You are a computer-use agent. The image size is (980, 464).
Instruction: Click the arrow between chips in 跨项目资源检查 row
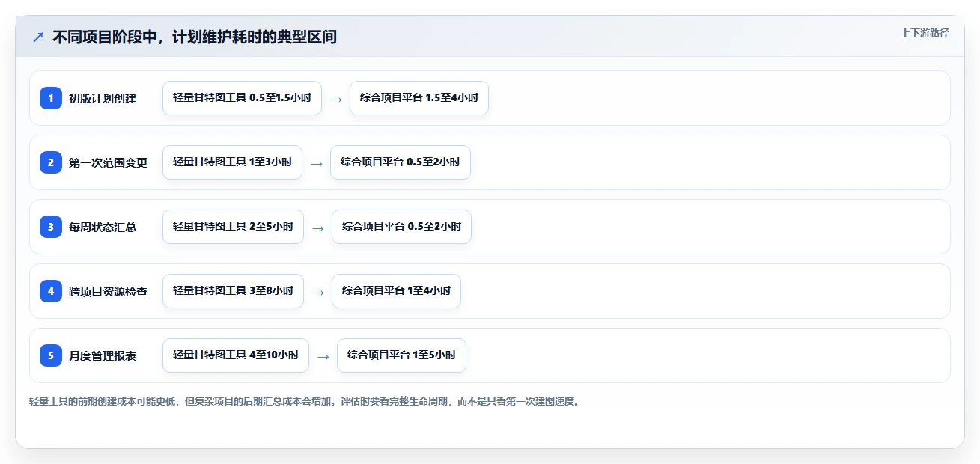pyautogui.click(x=318, y=292)
